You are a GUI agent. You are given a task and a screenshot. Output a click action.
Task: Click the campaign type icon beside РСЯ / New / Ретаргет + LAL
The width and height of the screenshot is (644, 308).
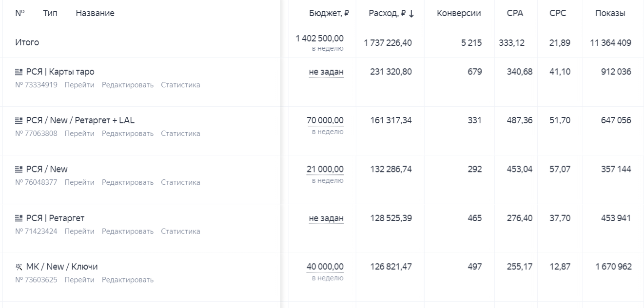tap(19, 121)
